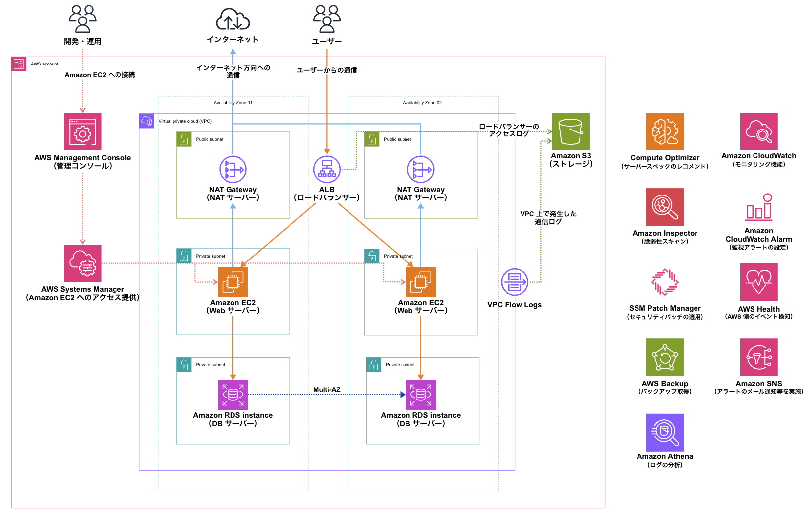
Task: Select the Availability Zone 02 label
Action: pyautogui.click(x=422, y=103)
